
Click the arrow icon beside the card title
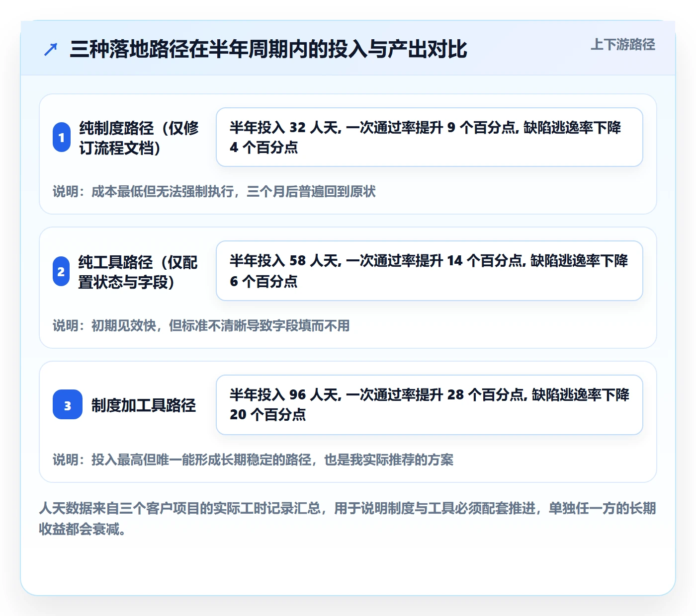click(x=51, y=49)
